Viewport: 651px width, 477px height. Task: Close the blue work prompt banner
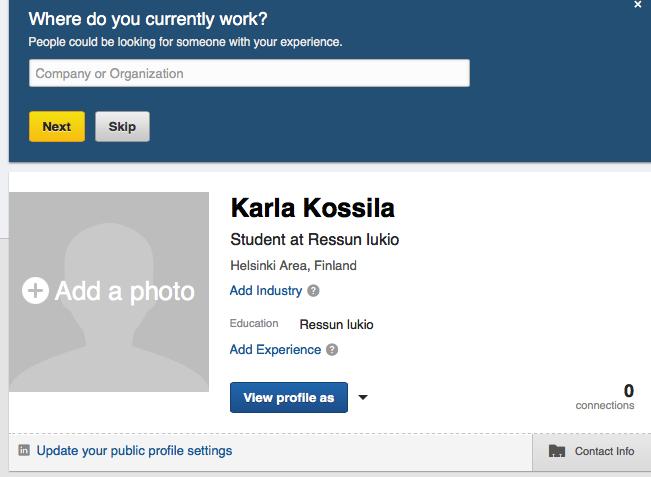(638, 5)
